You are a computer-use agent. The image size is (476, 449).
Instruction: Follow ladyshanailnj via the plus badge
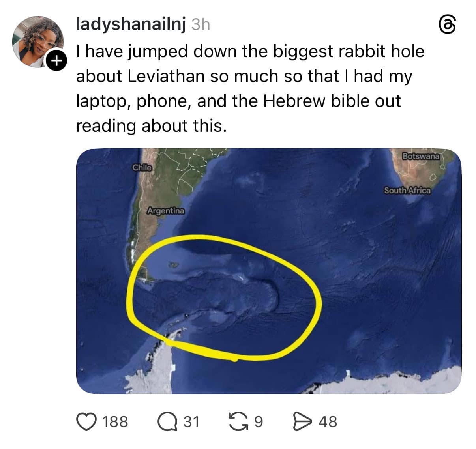(56, 61)
